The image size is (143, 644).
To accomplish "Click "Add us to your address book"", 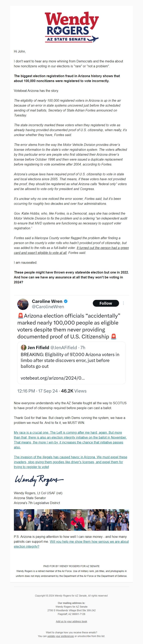I will 71,621.
